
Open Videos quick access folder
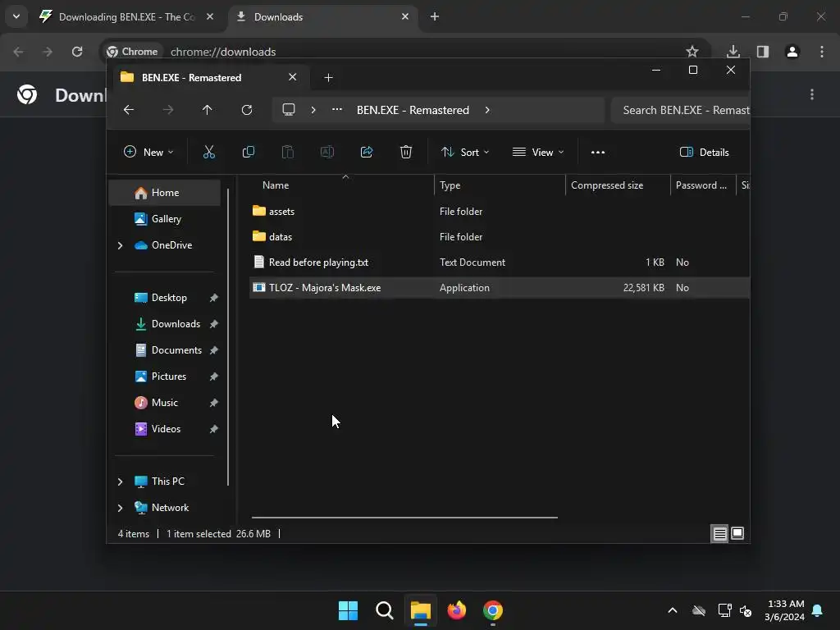point(165,429)
